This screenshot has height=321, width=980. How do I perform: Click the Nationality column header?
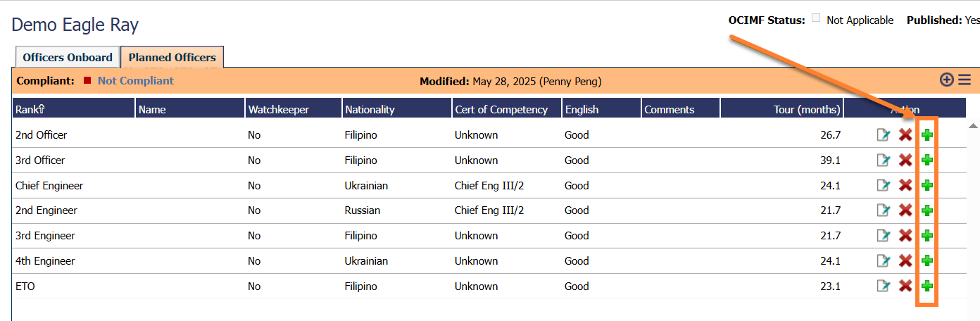[370, 109]
